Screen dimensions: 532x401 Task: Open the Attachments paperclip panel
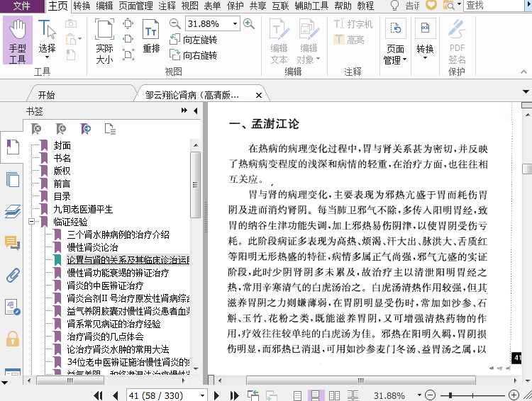[x=12, y=275]
